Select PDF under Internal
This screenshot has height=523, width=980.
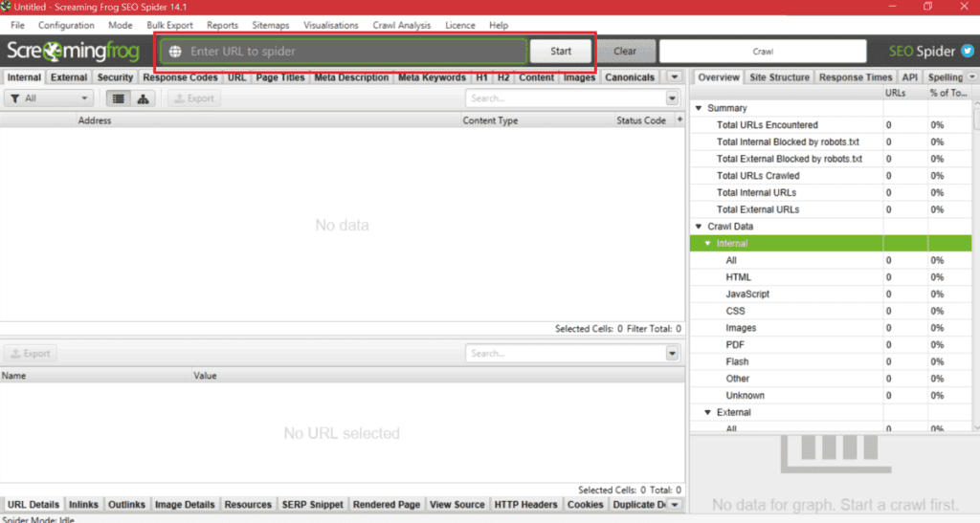[x=831, y=344]
